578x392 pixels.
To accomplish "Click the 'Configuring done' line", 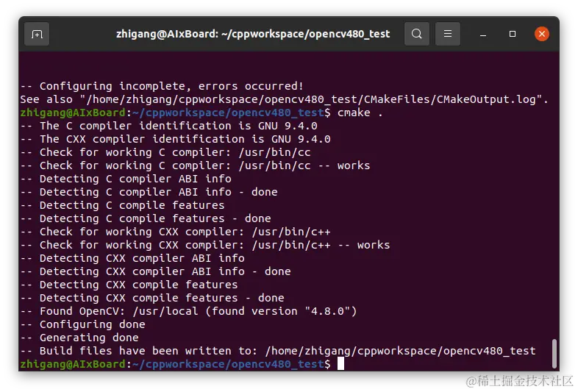I will coord(82,325).
